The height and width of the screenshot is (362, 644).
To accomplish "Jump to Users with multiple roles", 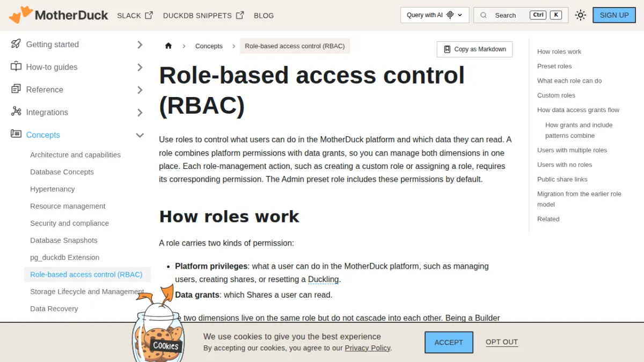I will 572,150.
